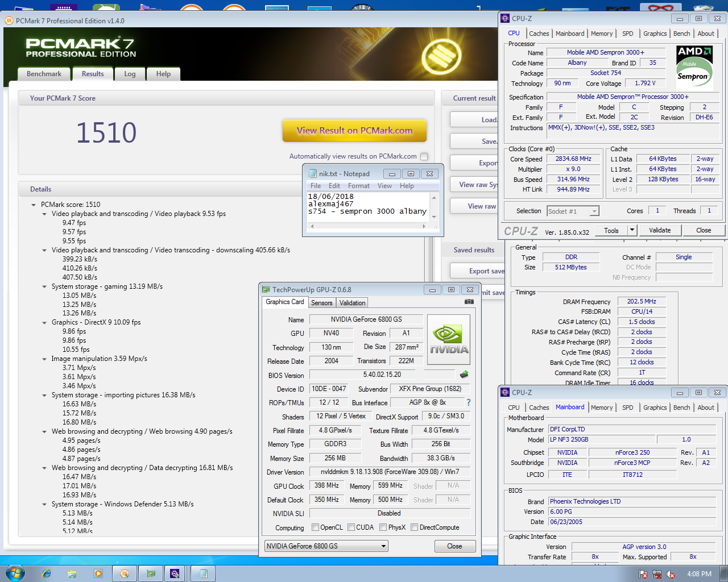Toggle DirectCompute checkbox in GPU-Z
The width and height of the screenshot is (728, 582).
pyautogui.click(x=414, y=527)
